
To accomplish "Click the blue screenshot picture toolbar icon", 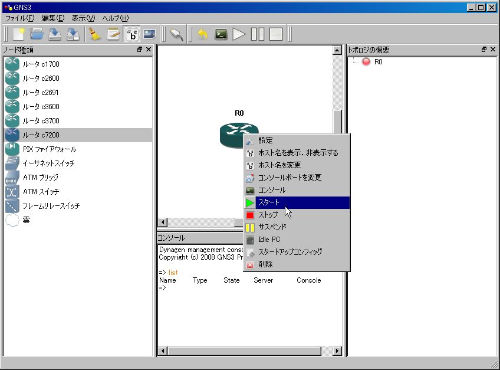I will [149, 34].
